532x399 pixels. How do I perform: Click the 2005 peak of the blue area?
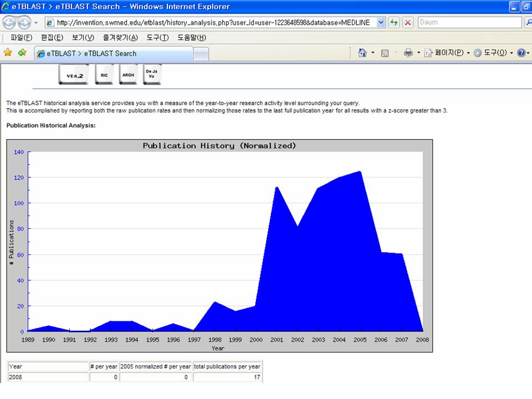click(x=360, y=172)
